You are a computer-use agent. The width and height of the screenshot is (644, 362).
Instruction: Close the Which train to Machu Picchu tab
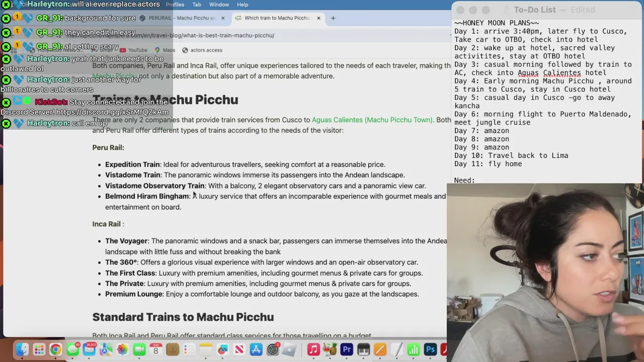(x=318, y=18)
